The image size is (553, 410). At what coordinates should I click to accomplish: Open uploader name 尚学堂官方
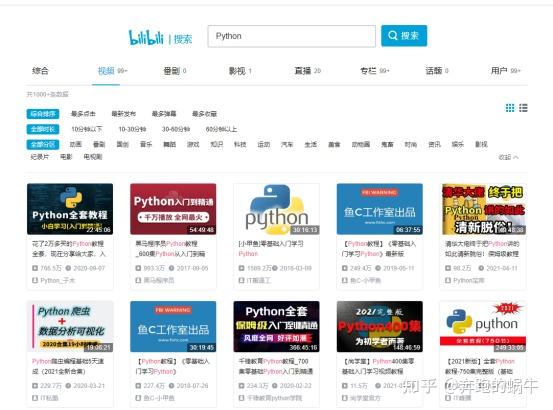365,398
